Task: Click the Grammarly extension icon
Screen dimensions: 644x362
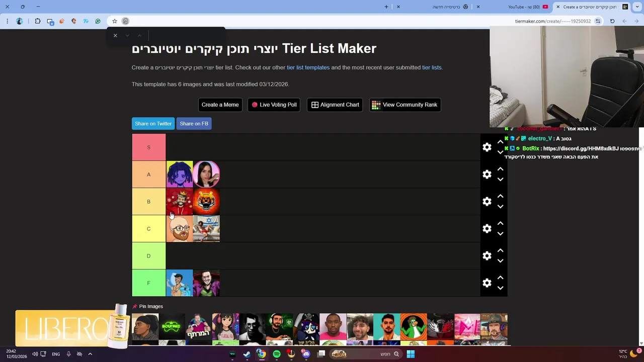Action: (98, 21)
